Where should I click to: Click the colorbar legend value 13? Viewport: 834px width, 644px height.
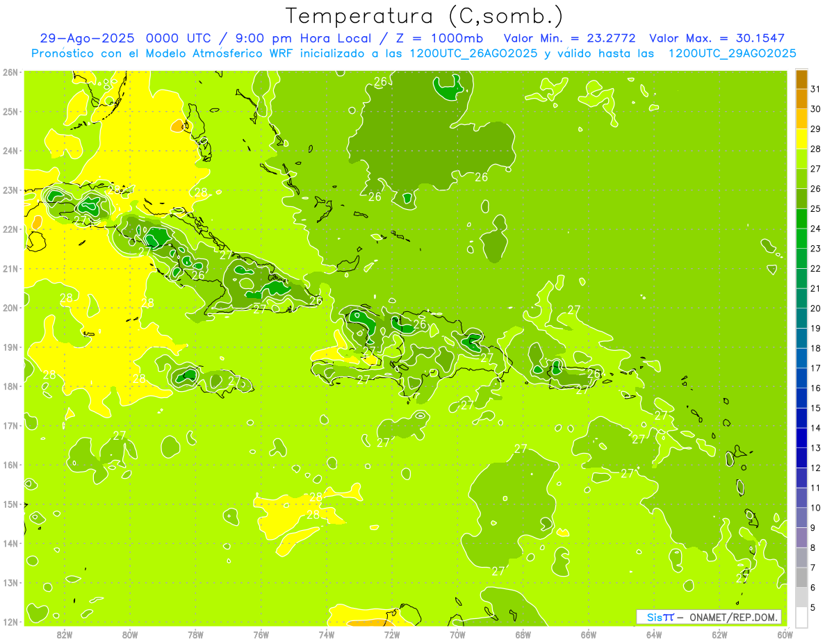pyautogui.click(x=815, y=448)
